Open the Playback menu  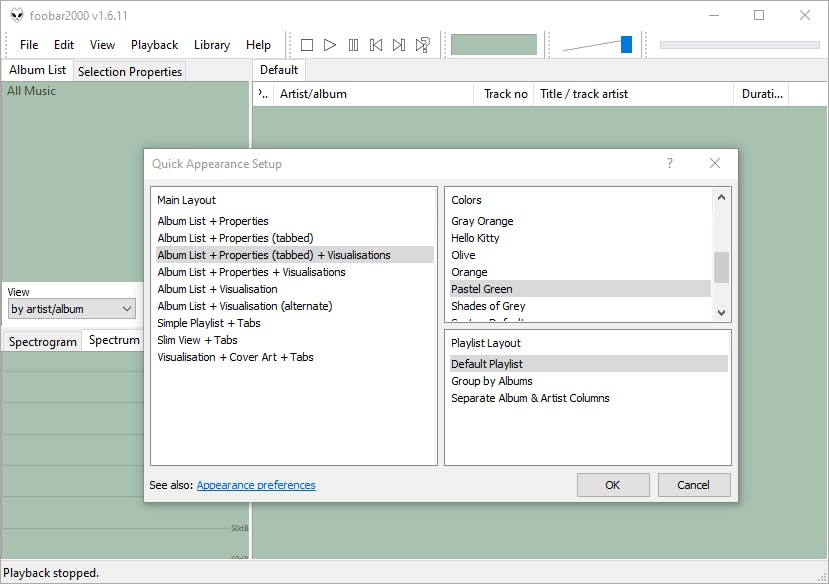pos(154,45)
